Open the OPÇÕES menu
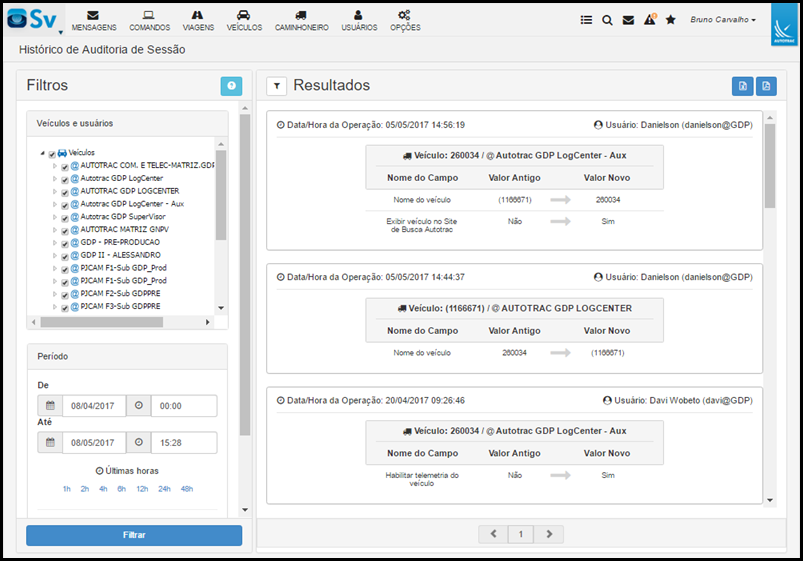This screenshot has height=561, width=803. (x=405, y=21)
